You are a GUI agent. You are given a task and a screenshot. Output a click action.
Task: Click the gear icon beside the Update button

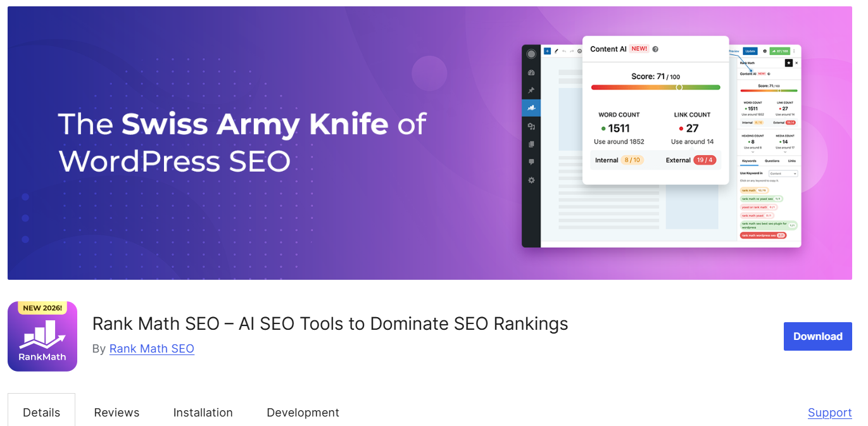(764, 51)
